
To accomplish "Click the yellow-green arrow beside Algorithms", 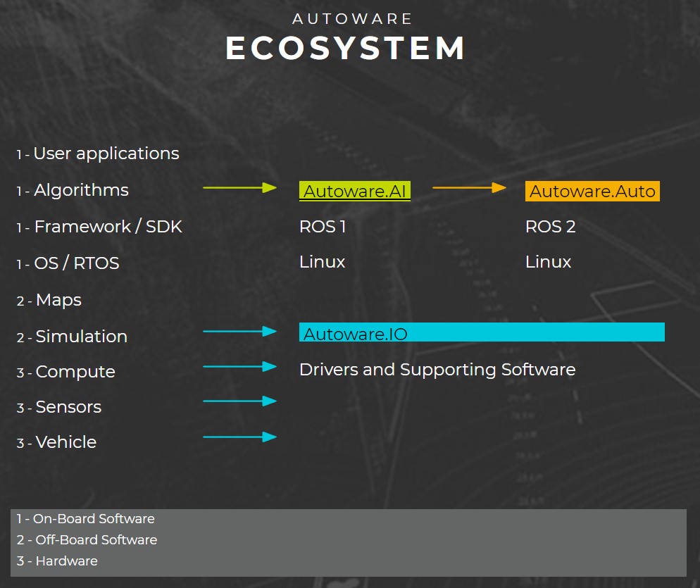I will coord(239,188).
